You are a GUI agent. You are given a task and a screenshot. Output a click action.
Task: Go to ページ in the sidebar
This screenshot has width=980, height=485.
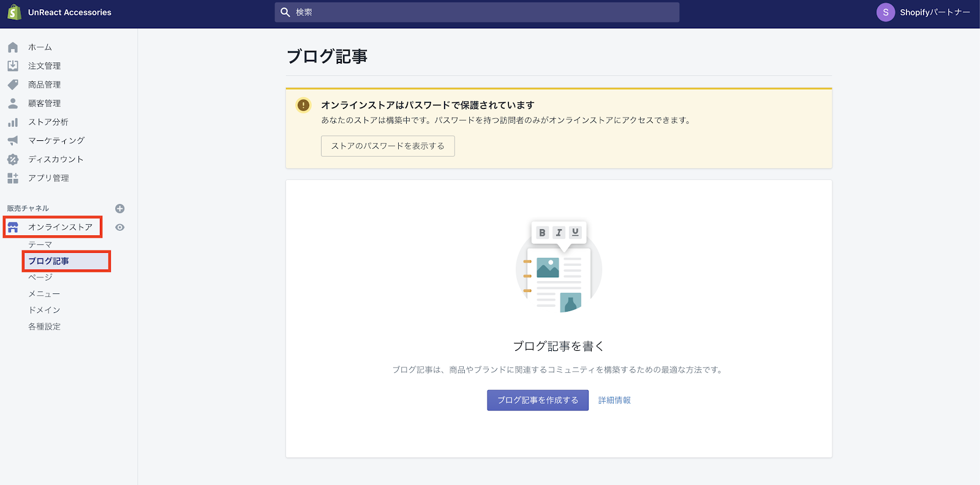click(x=40, y=277)
